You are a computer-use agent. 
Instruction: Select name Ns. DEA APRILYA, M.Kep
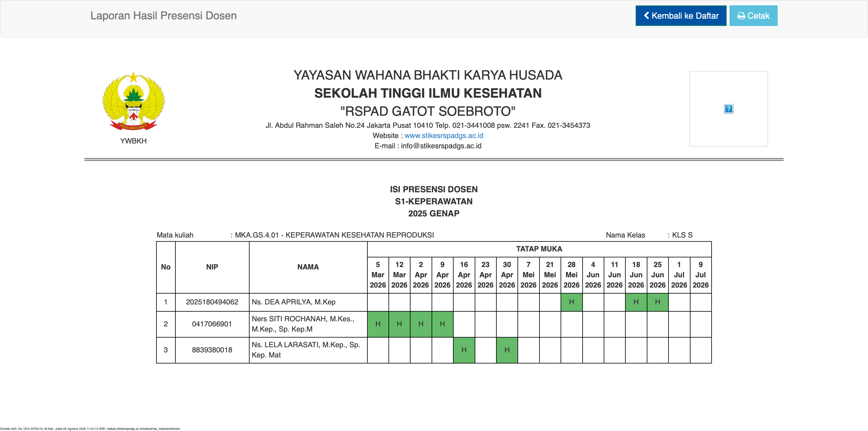tap(294, 302)
